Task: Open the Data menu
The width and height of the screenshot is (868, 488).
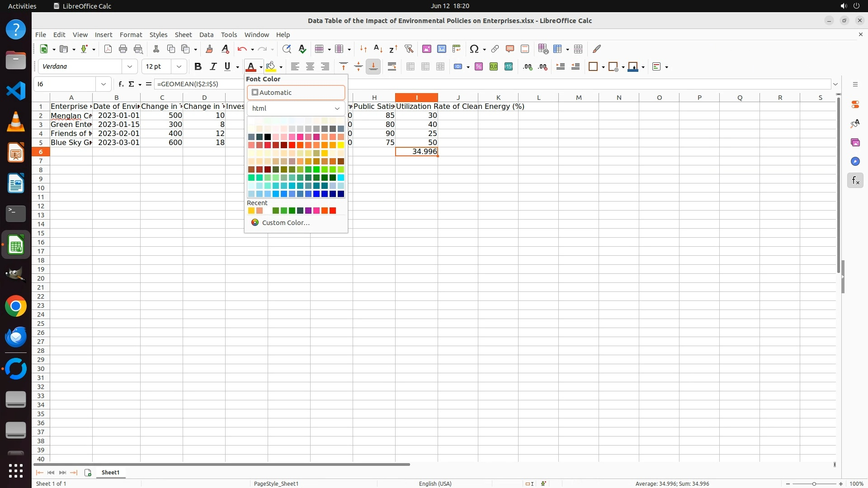Action: (x=206, y=35)
